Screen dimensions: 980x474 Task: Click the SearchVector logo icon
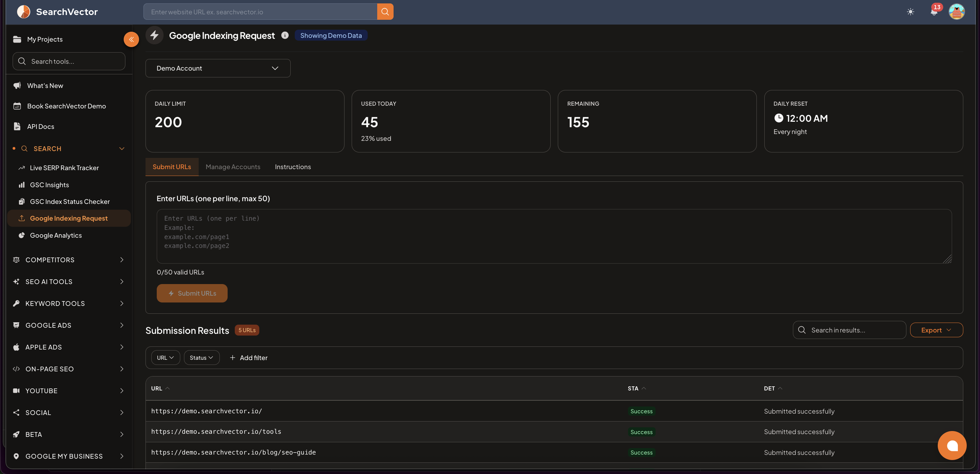tap(24, 12)
